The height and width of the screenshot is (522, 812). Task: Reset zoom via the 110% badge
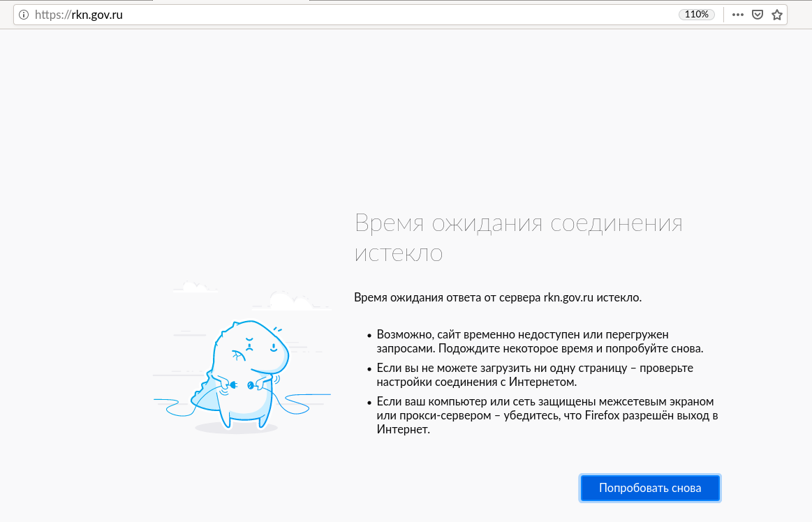[696, 14]
